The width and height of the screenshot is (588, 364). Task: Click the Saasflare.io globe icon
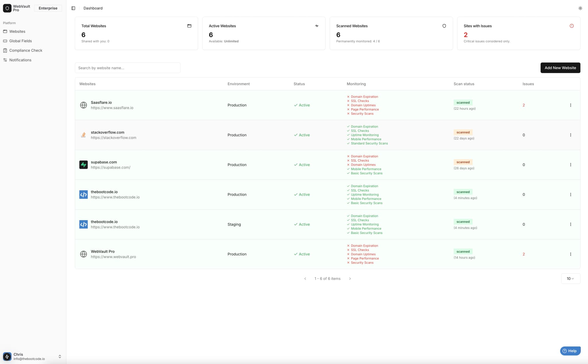pos(84,105)
